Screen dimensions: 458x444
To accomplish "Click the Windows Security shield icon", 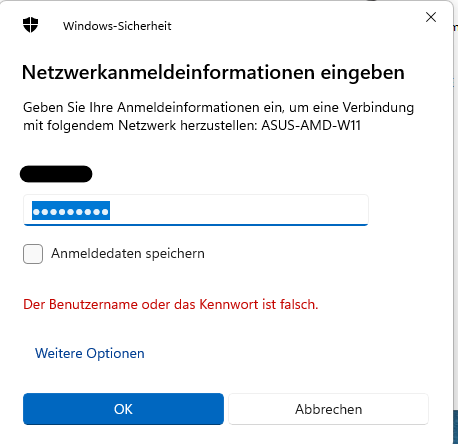I will [x=31, y=25].
